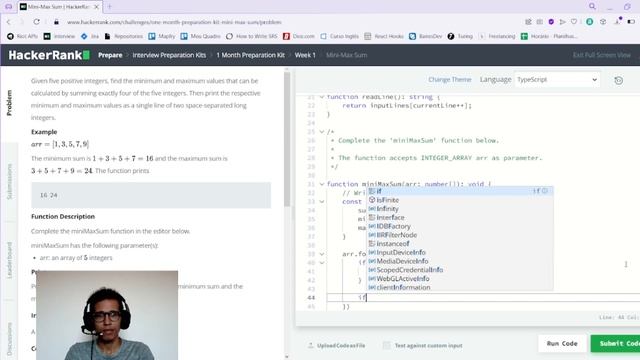Click the browser address bar URL
The width and height of the screenshot is (640, 360).
point(174,22)
